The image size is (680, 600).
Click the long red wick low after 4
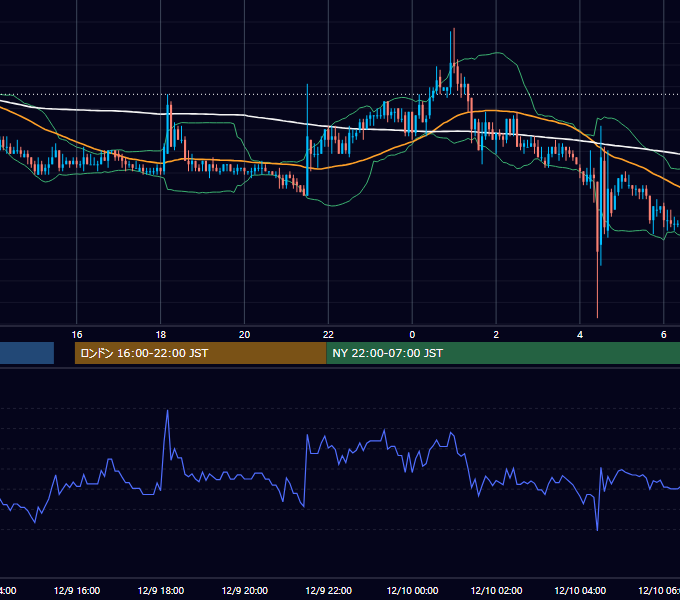click(x=598, y=316)
